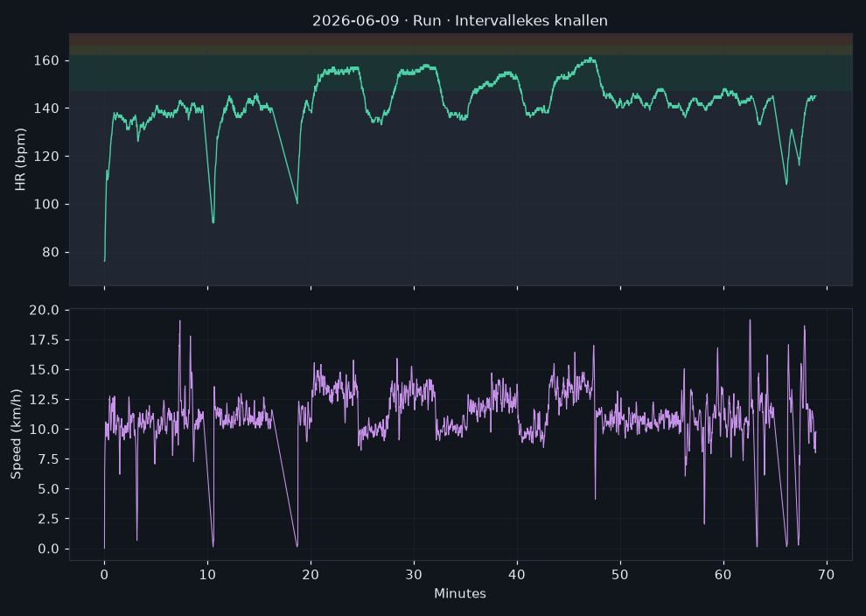
Task: Click the chart title "Intervallekes knallen"
Action: [531, 21]
